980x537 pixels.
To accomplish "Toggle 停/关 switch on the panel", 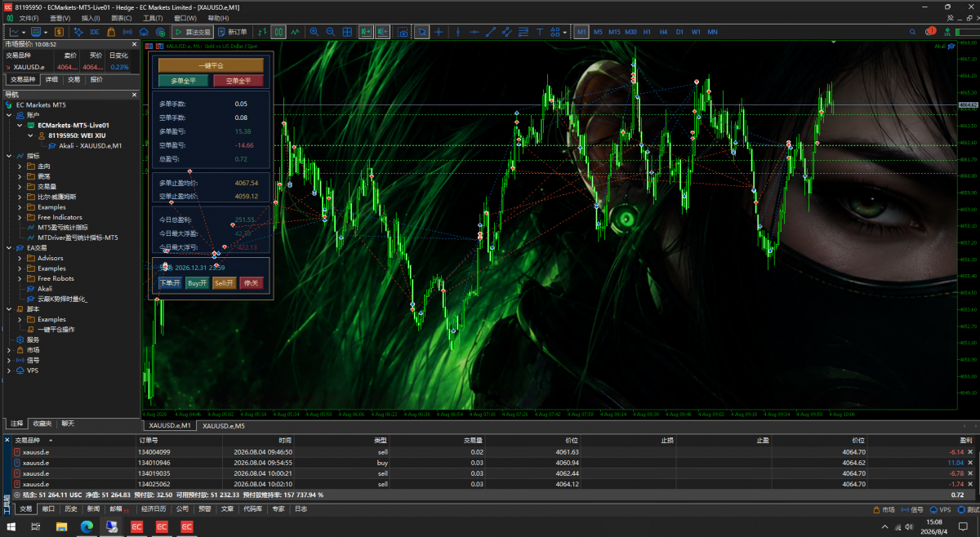I will (x=252, y=283).
